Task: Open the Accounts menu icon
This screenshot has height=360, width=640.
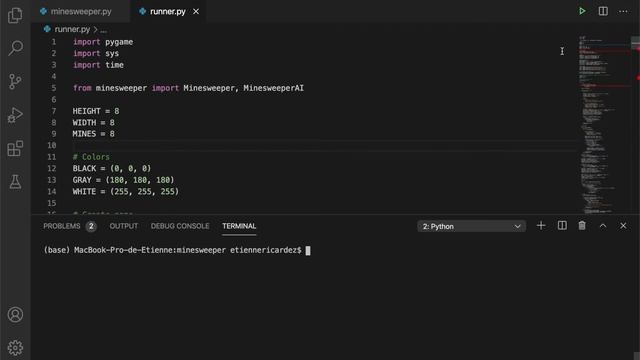Action: point(15,315)
